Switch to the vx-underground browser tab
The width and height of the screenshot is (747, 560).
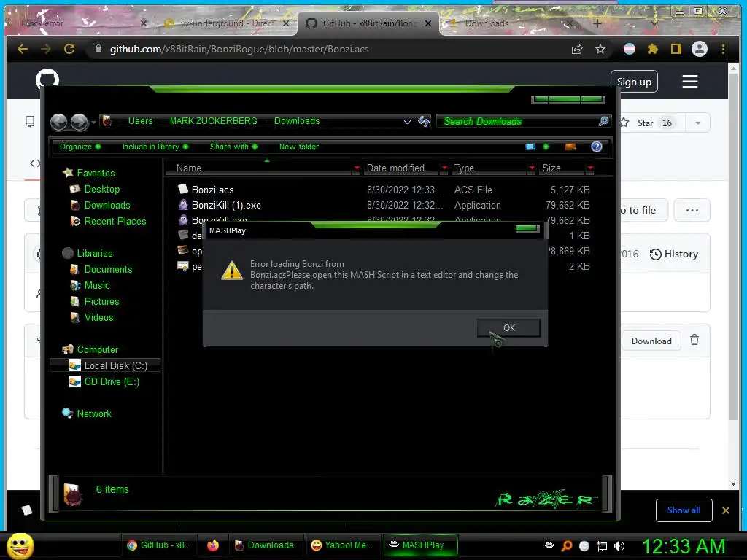(226, 23)
